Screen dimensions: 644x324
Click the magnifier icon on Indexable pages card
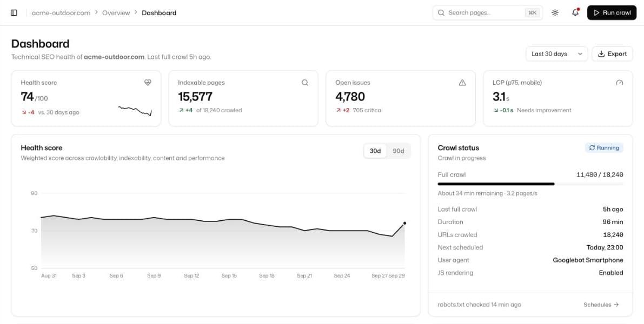(x=305, y=83)
